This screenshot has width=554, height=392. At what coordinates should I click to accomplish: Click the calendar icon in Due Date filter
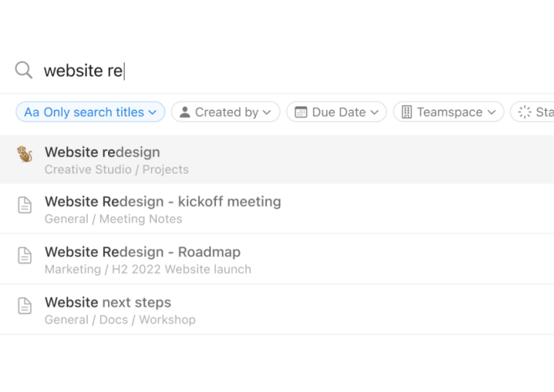click(301, 112)
